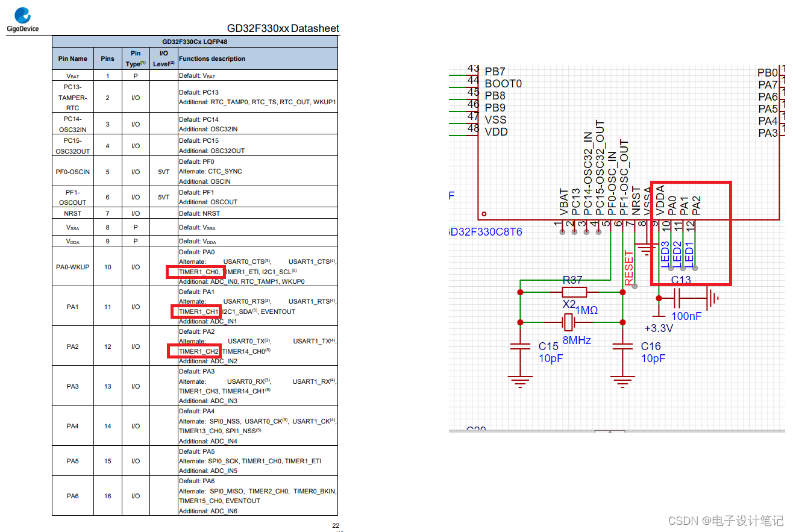Click the '5VT' level in PF0-OSCIN row
793x532 pixels.
pos(163,172)
